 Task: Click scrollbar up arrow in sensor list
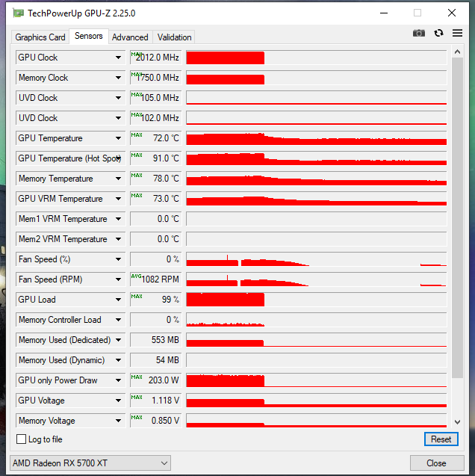click(x=457, y=52)
